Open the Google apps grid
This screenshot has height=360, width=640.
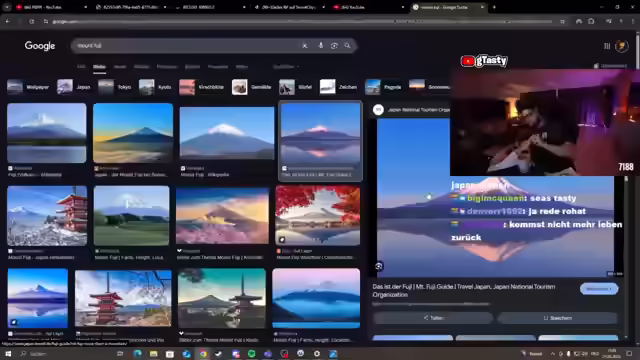(607, 46)
